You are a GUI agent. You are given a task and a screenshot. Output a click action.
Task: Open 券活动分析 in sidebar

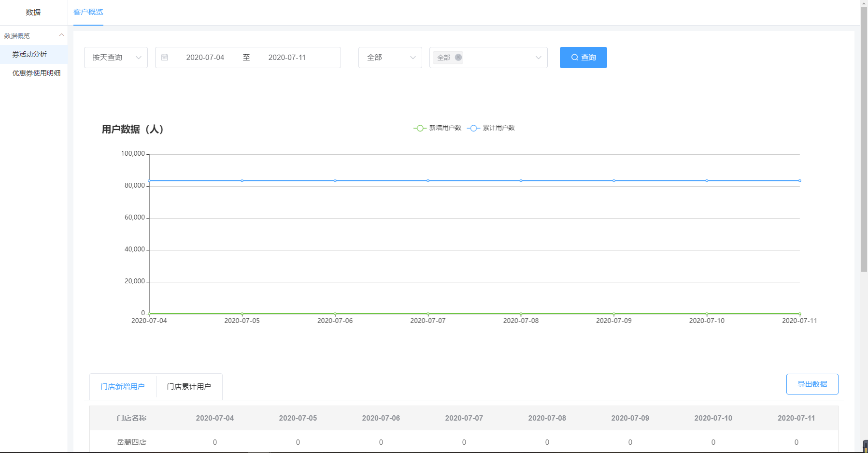[29, 54]
